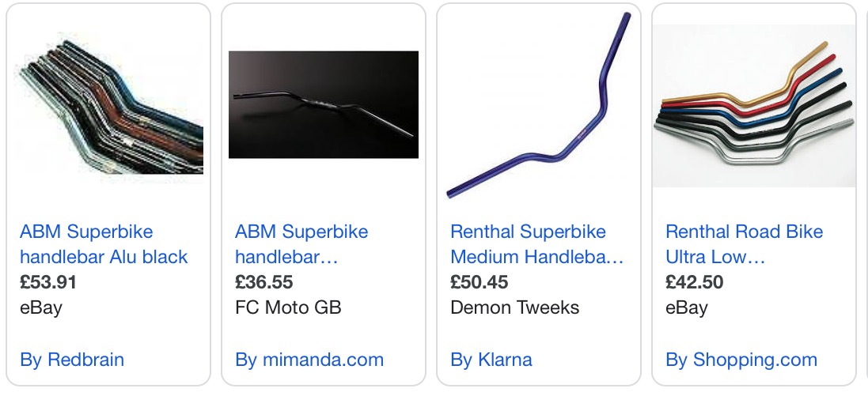
Task: Open the Renthal Road Bike Ultra Low link
Action: [x=744, y=244]
